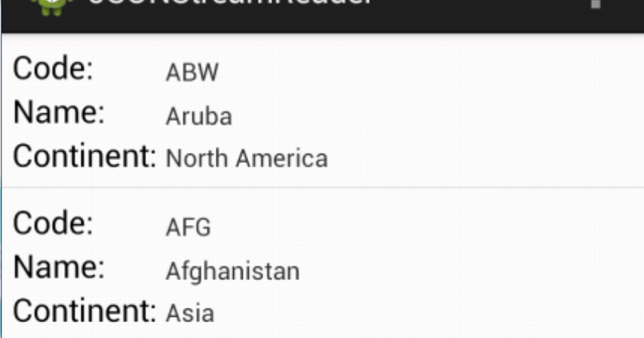Click the Afghanistan country name

point(232,272)
